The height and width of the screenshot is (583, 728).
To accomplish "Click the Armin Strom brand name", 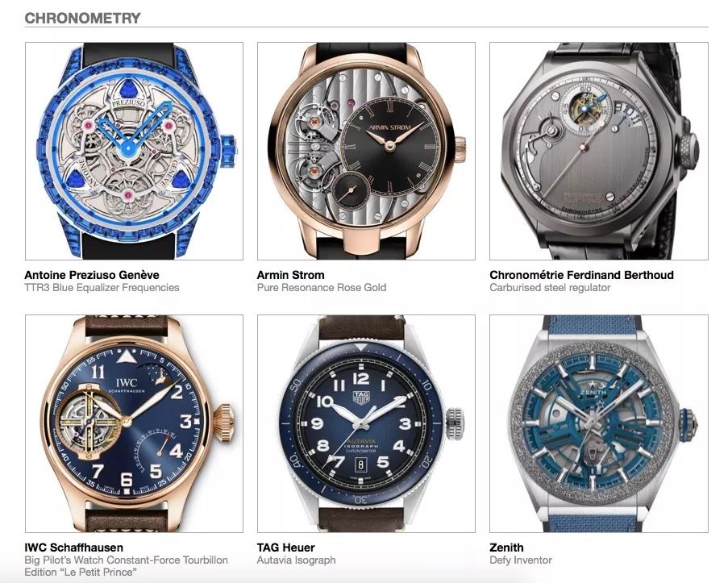I will 291,275.
